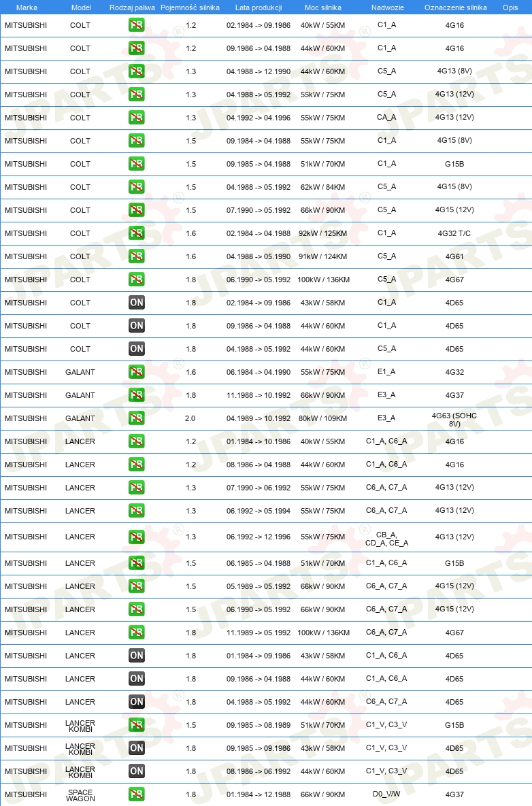Image resolution: width=532 pixels, height=806 pixels.
Task: Select the 02.1984 -> 04.1988 production years
Action: tap(259, 233)
